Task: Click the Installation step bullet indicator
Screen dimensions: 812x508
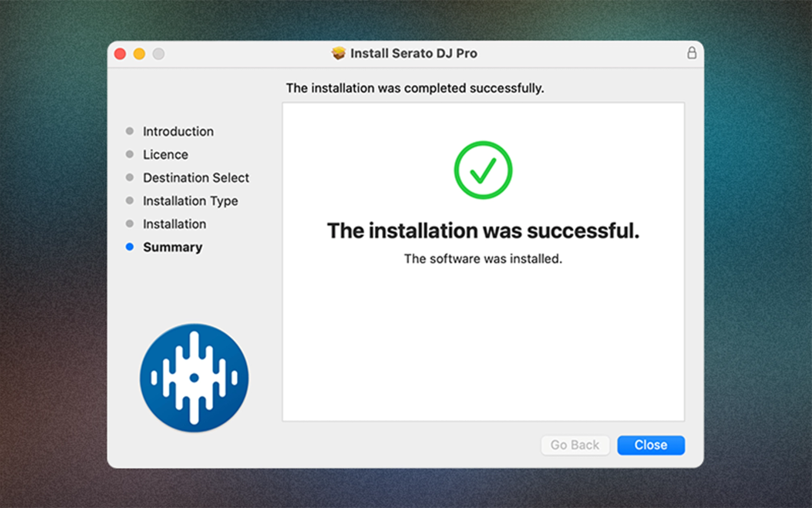Action: (x=129, y=224)
